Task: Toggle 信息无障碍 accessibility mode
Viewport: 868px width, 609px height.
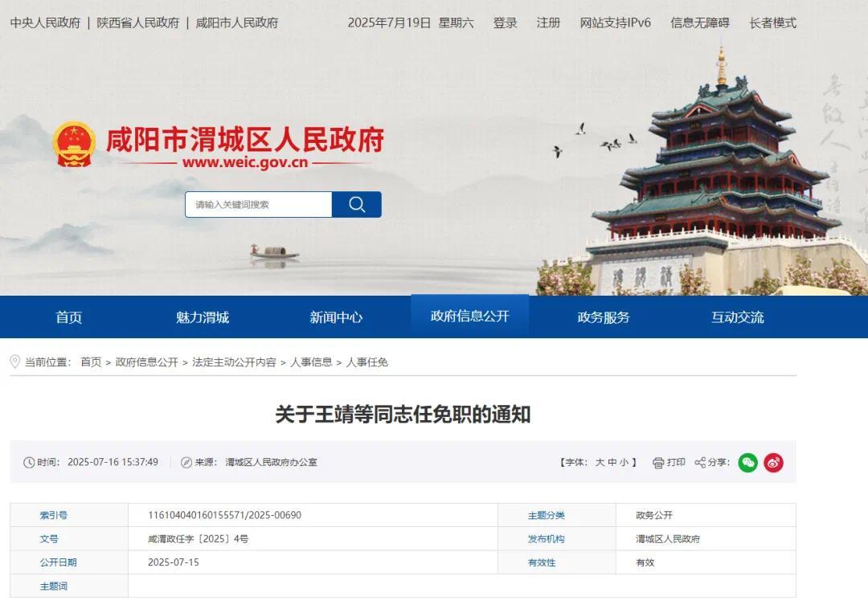Action: pos(698,23)
